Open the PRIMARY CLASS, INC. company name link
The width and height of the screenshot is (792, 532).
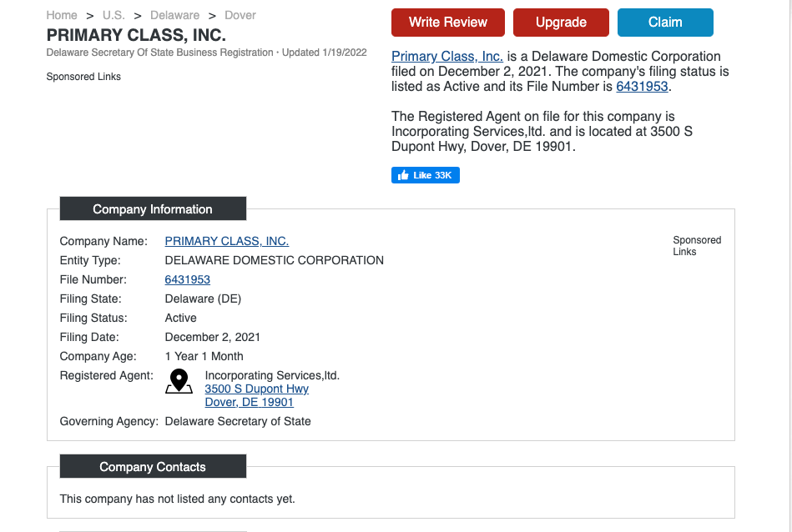coord(227,241)
